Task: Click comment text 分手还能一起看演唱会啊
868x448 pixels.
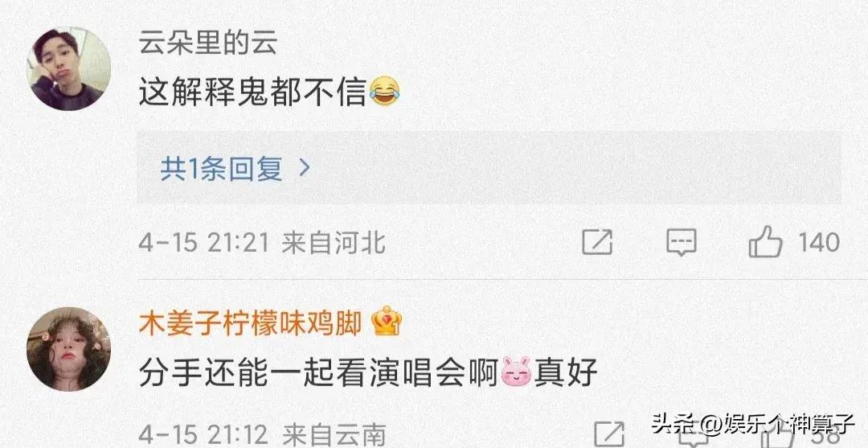Action: pyautogui.click(x=319, y=372)
